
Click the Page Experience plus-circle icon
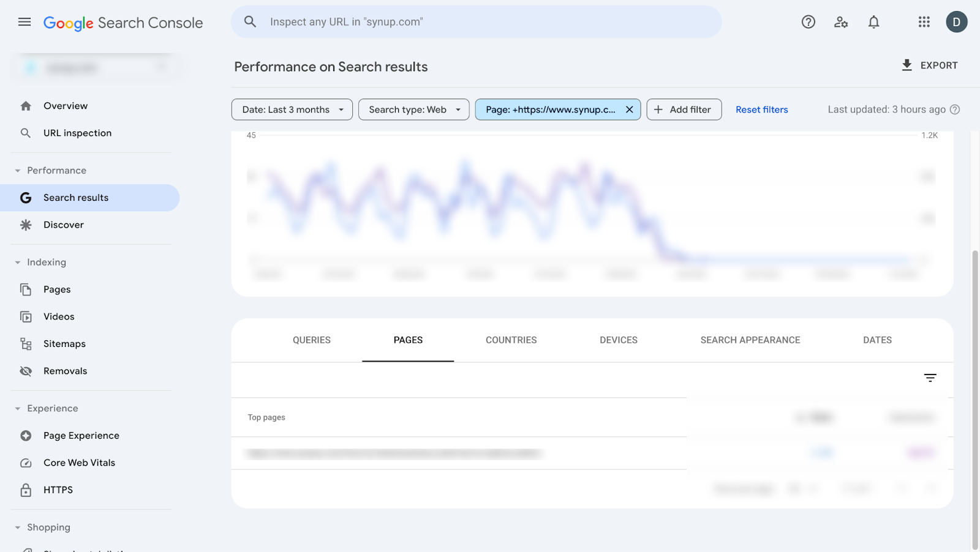pos(26,436)
